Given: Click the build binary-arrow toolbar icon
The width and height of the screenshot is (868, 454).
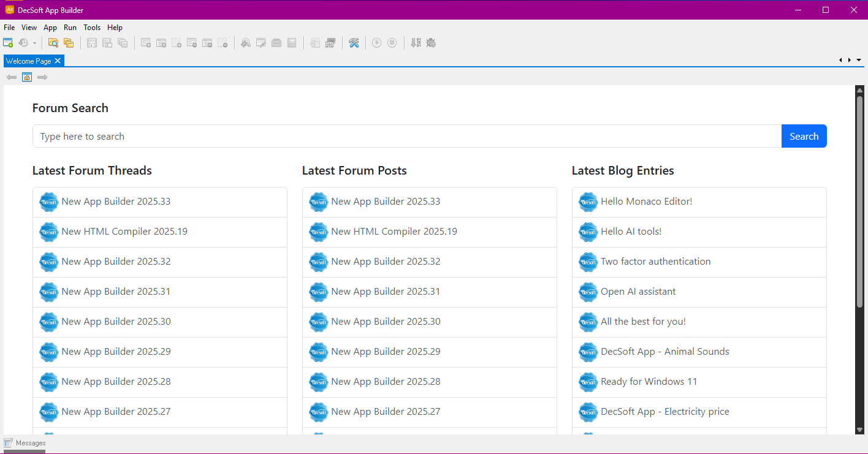Looking at the screenshot, I should pyautogui.click(x=416, y=43).
